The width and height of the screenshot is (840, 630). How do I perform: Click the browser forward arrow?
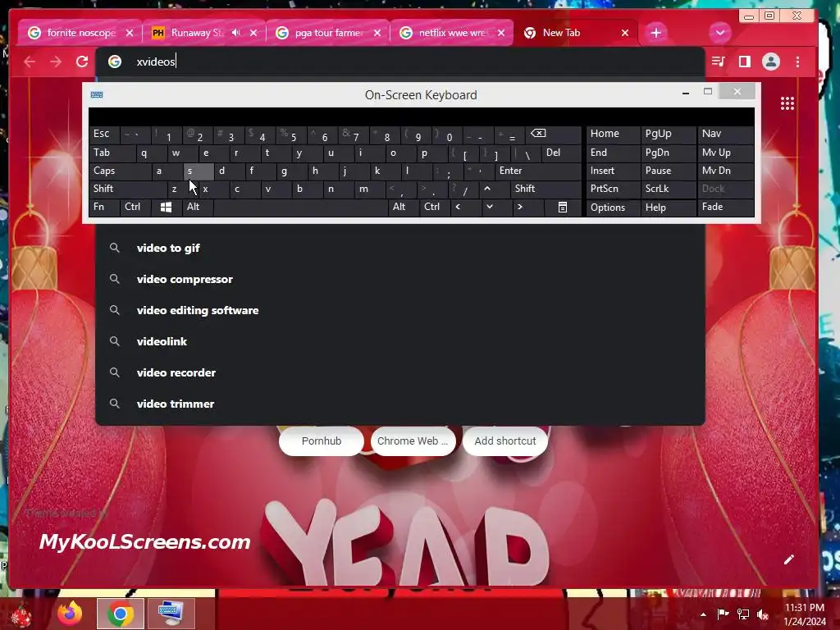pyautogui.click(x=56, y=62)
